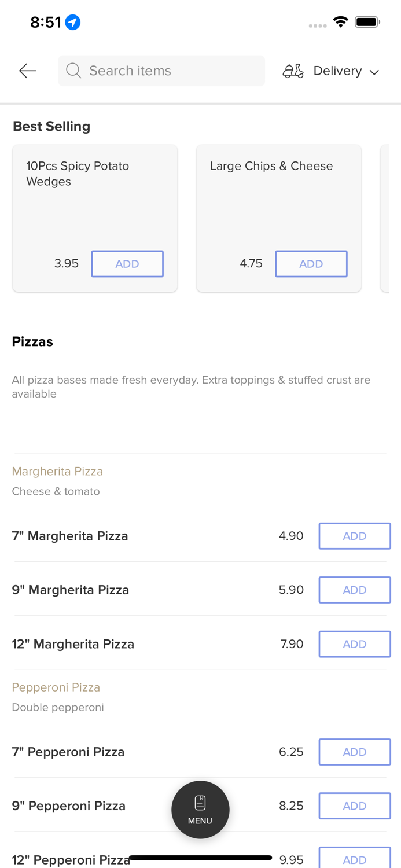
Task: Add 7" Pepperoni Pizza to order
Action: pyautogui.click(x=354, y=752)
